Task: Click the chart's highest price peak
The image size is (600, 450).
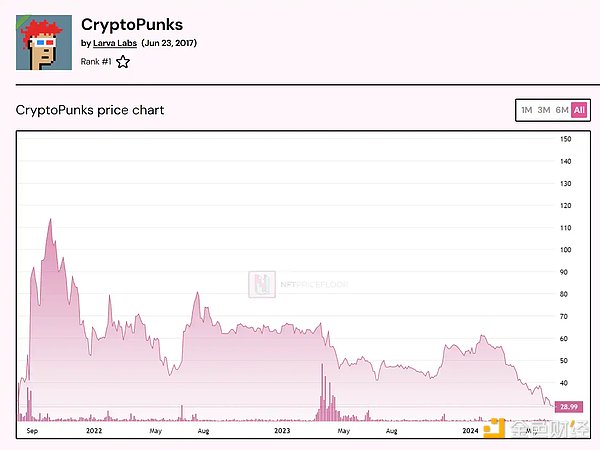Action: 50,220
